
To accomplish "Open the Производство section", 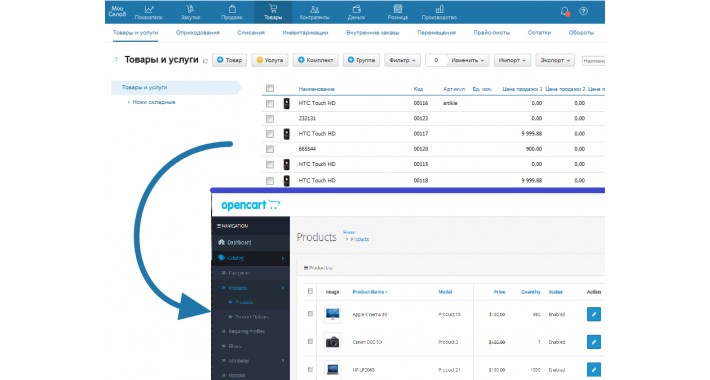I will click(x=439, y=12).
